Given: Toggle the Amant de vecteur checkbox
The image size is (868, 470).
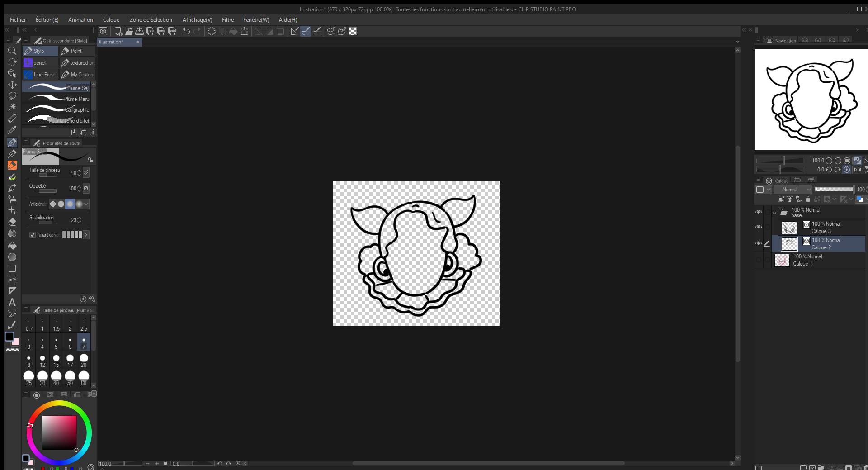Looking at the screenshot, I should click(33, 235).
